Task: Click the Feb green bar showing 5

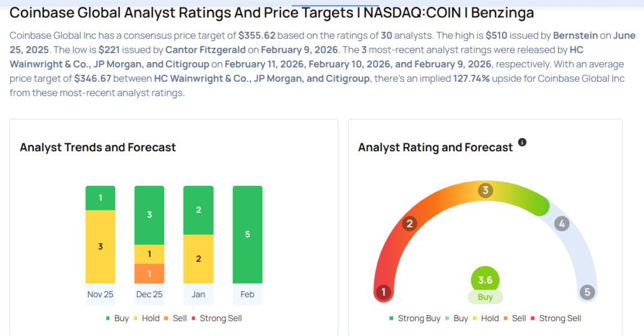Action: (x=247, y=234)
